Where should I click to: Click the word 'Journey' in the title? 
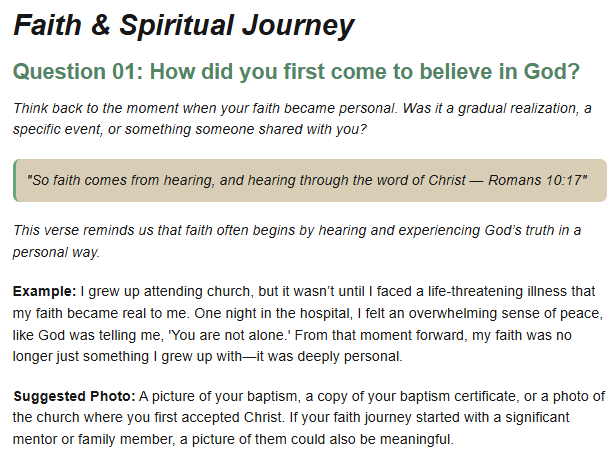point(298,25)
